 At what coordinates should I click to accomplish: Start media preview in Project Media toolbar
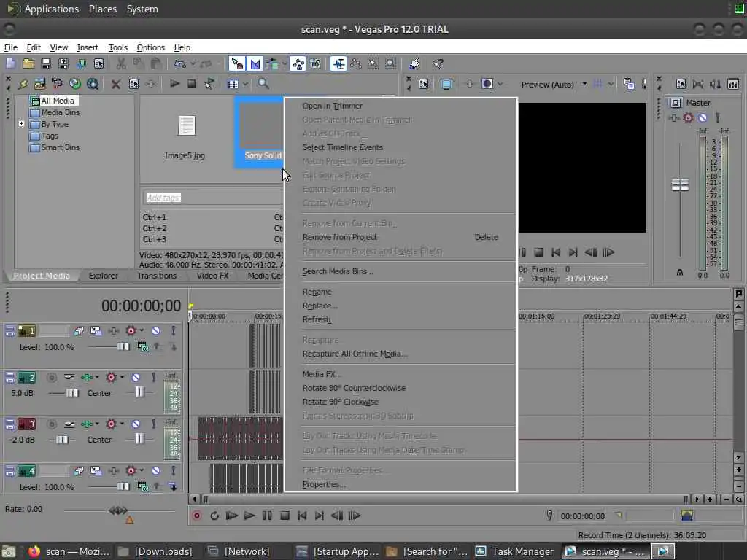coord(174,84)
